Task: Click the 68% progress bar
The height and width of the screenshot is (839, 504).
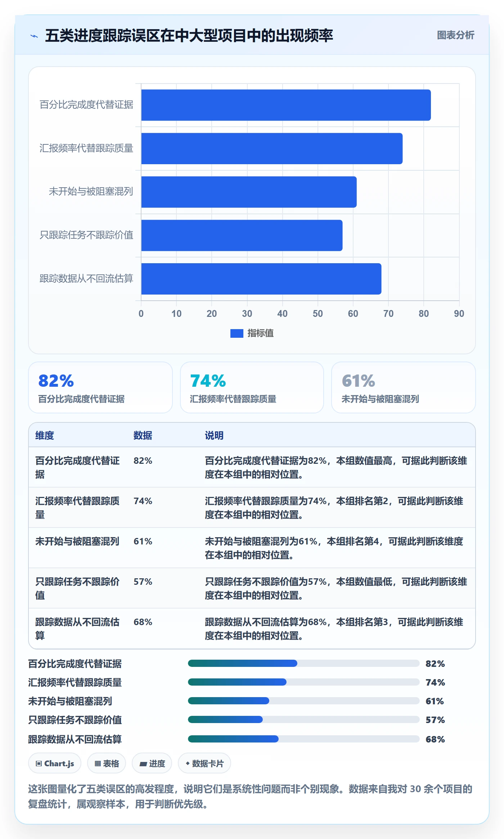Action: (304, 739)
